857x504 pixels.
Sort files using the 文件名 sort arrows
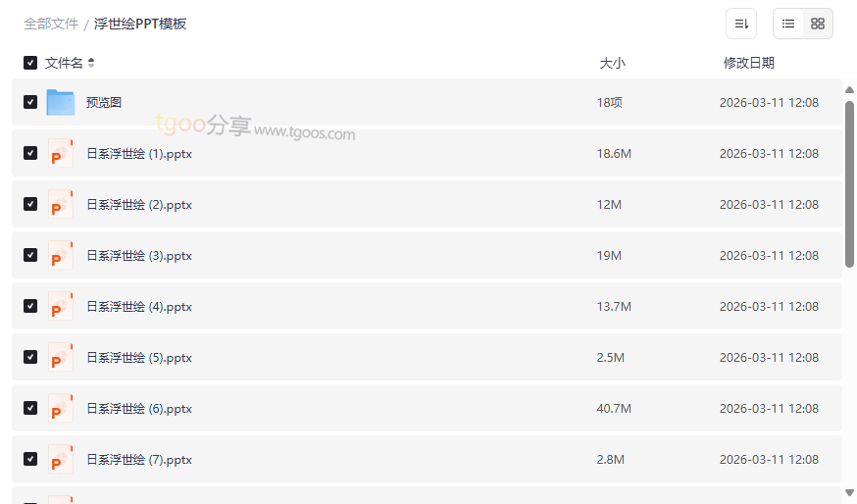click(x=91, y=63)
